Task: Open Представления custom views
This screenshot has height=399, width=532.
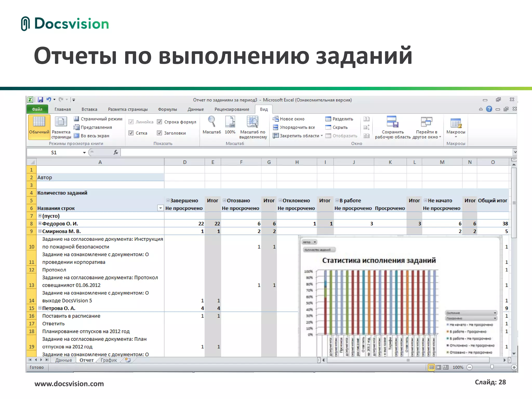Action: pyautogui.click(x=93, y=127)
